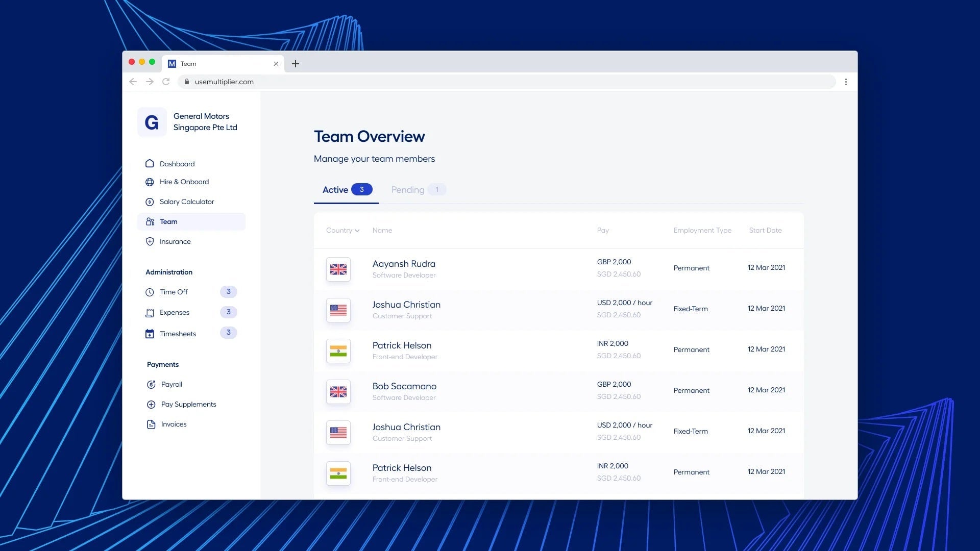Click the Time Off badge showing 3

point(229,292)
